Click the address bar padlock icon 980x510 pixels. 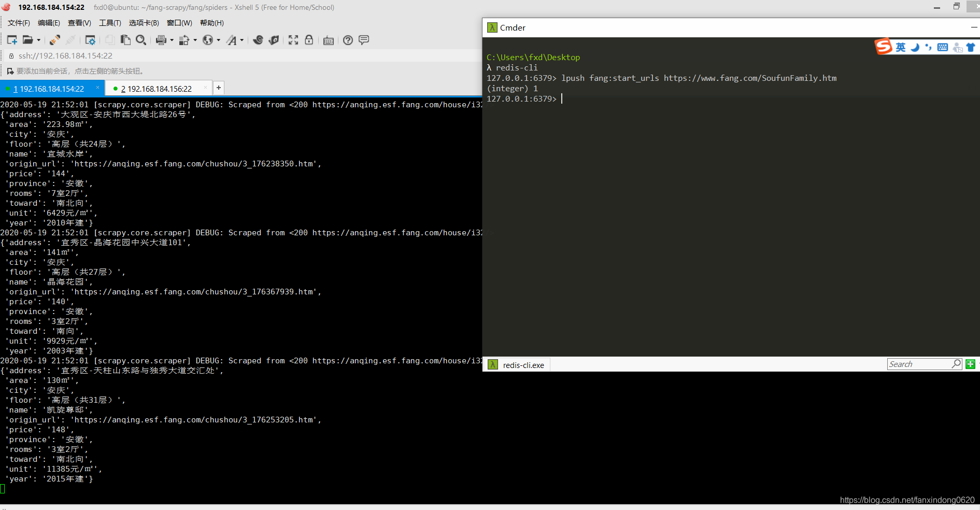tap(11, 55)
